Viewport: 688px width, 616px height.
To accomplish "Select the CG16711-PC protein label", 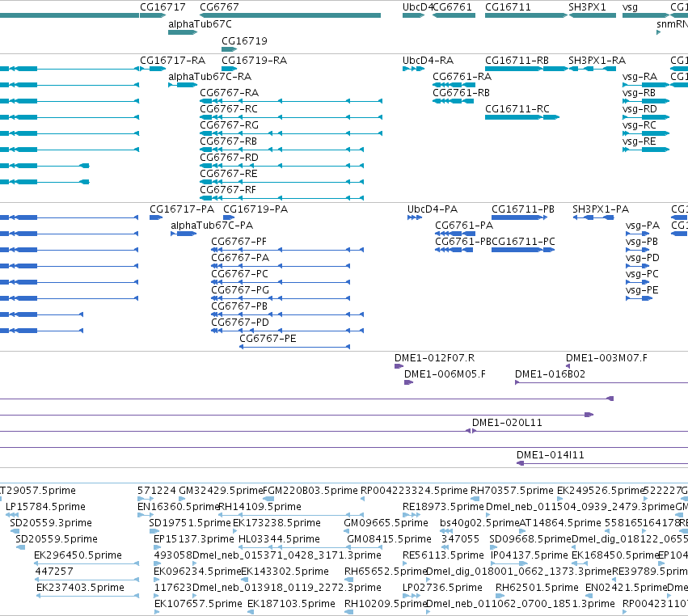I will (x=523, y=242).
